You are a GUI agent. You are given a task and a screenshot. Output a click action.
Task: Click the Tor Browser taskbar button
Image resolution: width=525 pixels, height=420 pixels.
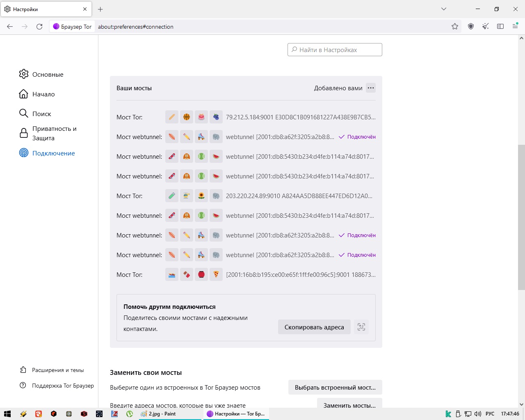point(236,414)
